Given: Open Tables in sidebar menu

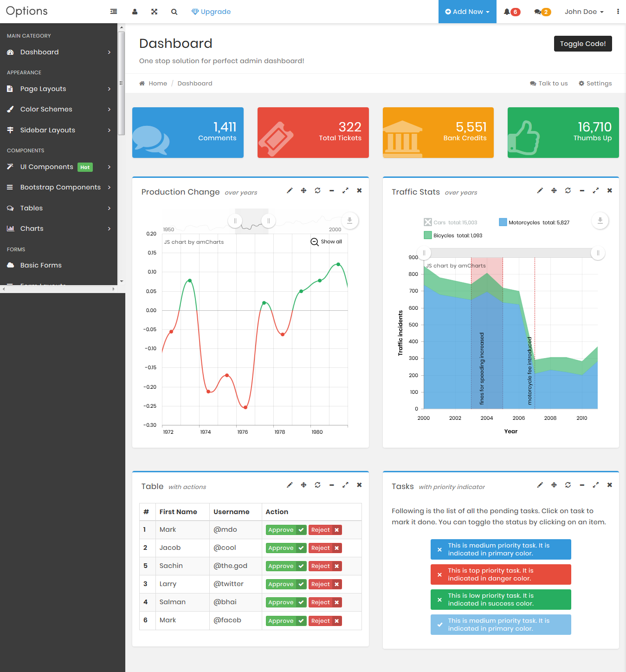Looking at the screenshot, I should tap(58, 208).
